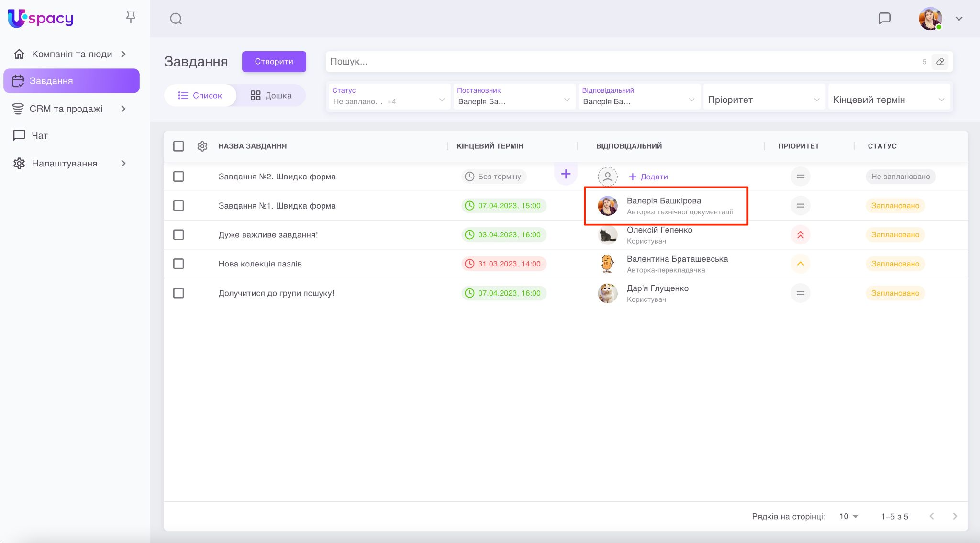
Task: Select the checkbox for Нова колекція пазлів
Action: [178, 264]
